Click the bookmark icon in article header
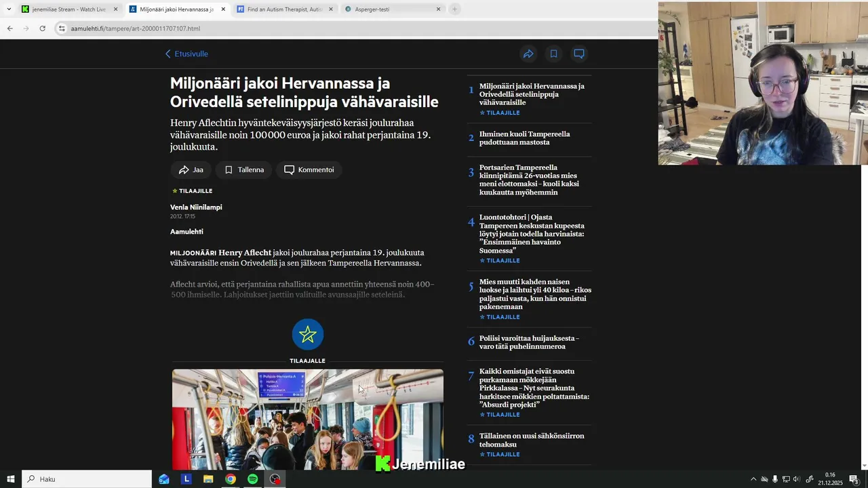Image resolution: width=868 pixels, height=488 pixels. 553,54
